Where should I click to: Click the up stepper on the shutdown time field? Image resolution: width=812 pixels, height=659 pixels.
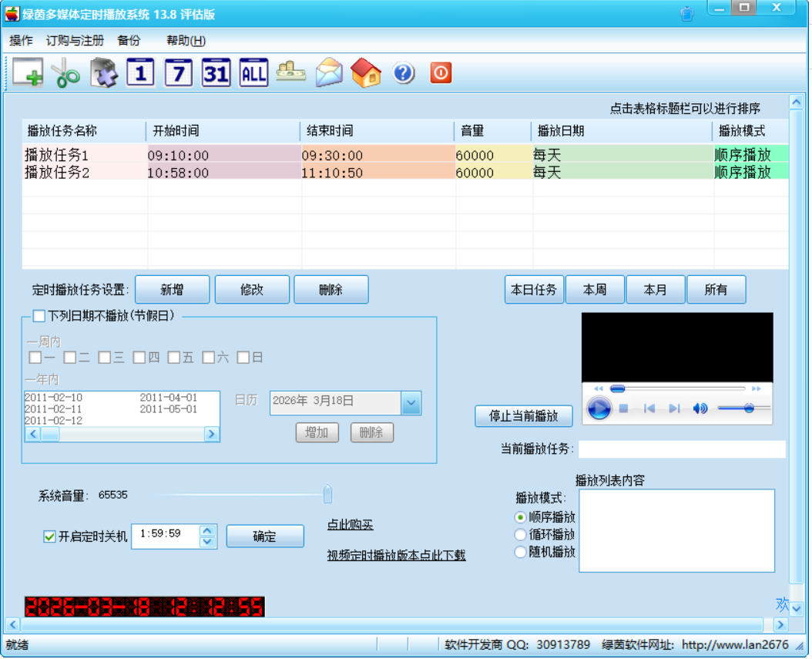click(x=206, y=530)
